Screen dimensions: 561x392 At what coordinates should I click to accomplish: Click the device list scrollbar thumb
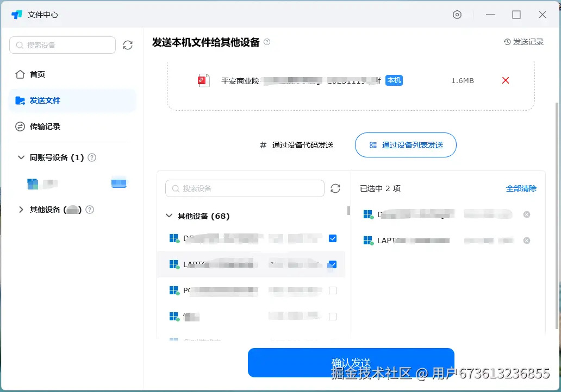point(348,211)
